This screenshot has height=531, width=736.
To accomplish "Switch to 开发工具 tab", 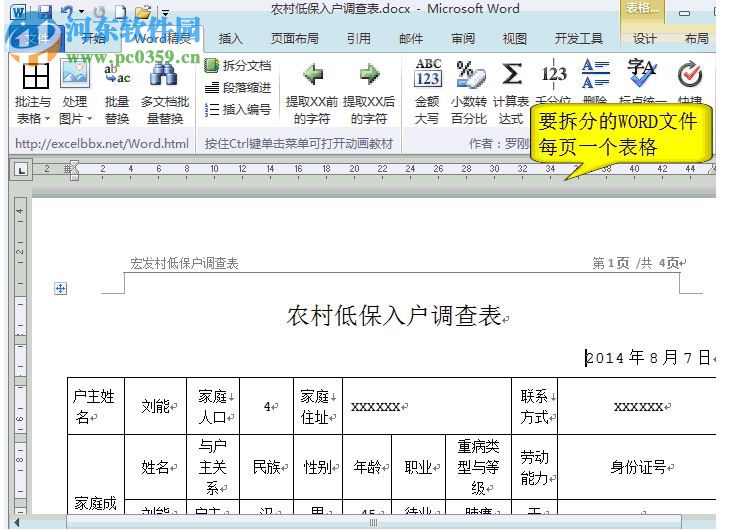I will click(x=579, y=38).
